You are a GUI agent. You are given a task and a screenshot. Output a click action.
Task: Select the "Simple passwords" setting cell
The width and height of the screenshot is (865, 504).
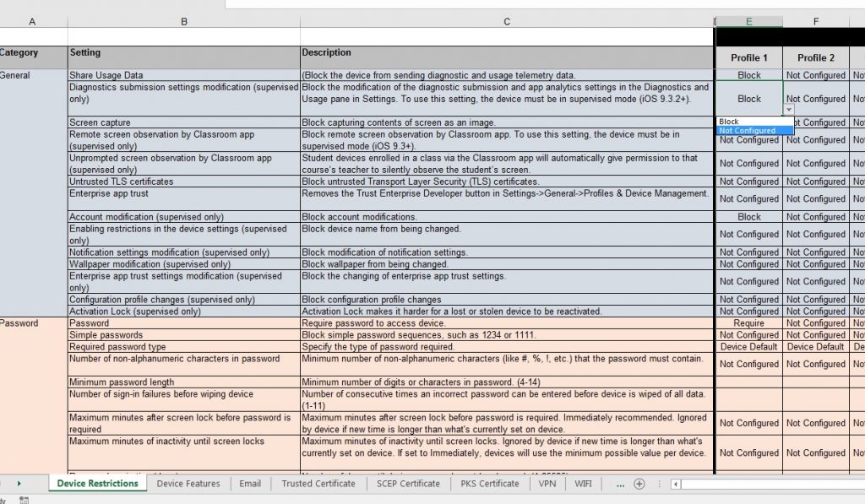183,334
